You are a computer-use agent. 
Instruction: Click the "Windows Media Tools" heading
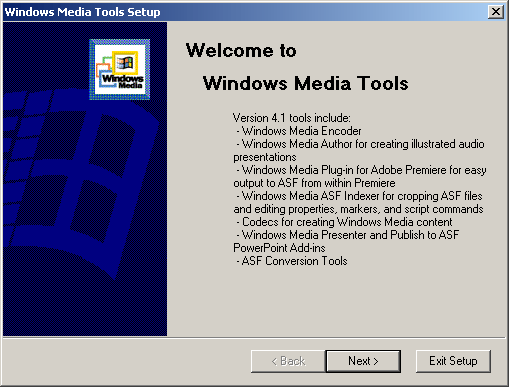305,83
